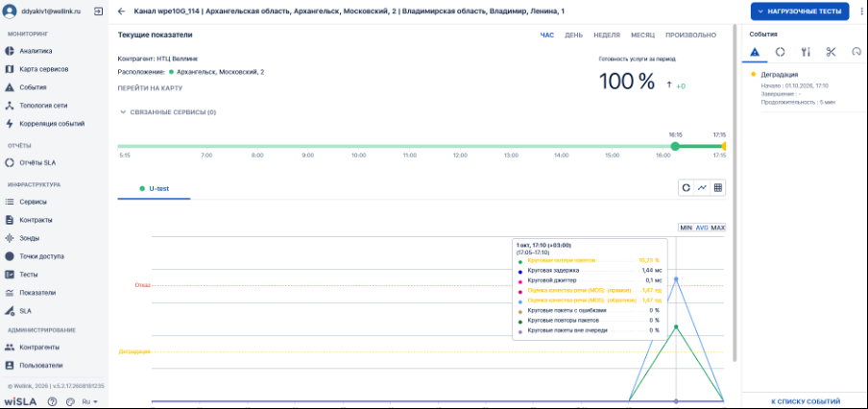This screenshot has width=868, height=409.
Task: Switch to line chart view icon
Action: 702,187
